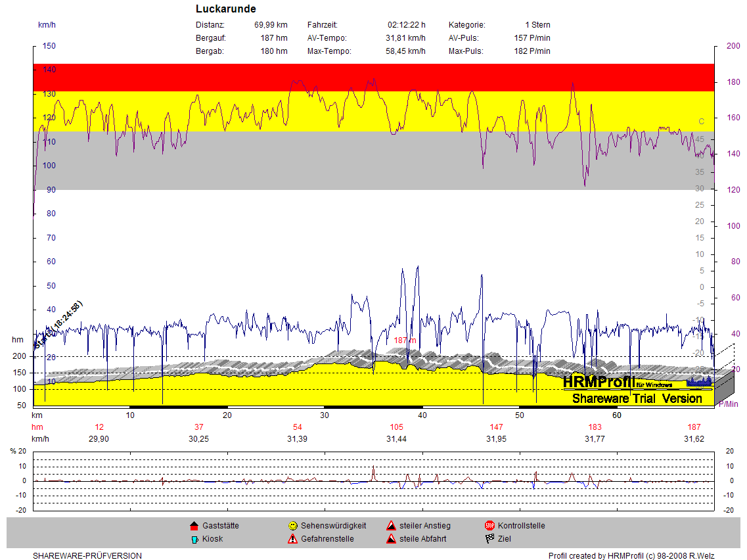Click the Luckarunde chart title
The height and width of the screenshot is (560, 747).
point(226,9)
